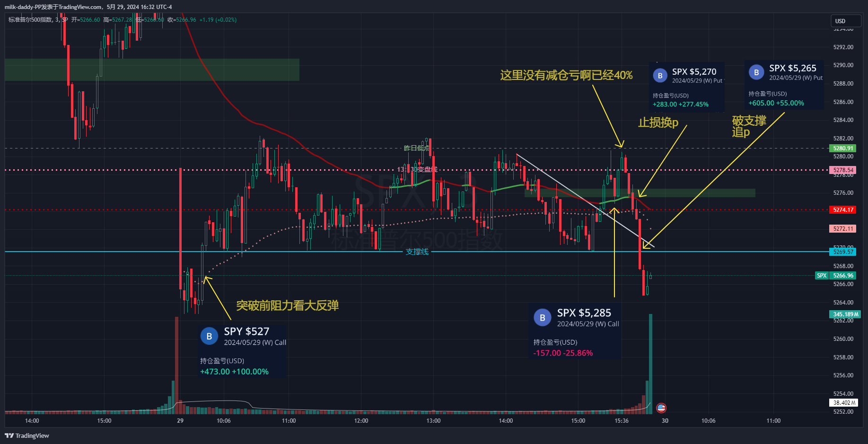Image resolution: width=868 pixels, height=444 pixels.
Task: Click the 5280.91 price label on right axis
Action: (x=842, y=148)
